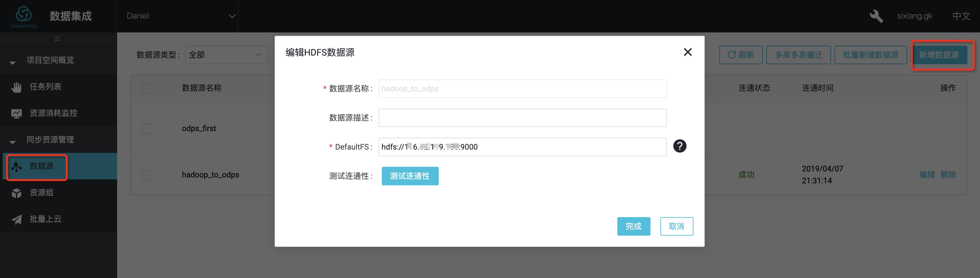Image resolution: width=980 pixels, height=278 pixels.
Task: Open batch cloud upload paper plane icon
Action: pyautogui.click(x=16, y=219)
